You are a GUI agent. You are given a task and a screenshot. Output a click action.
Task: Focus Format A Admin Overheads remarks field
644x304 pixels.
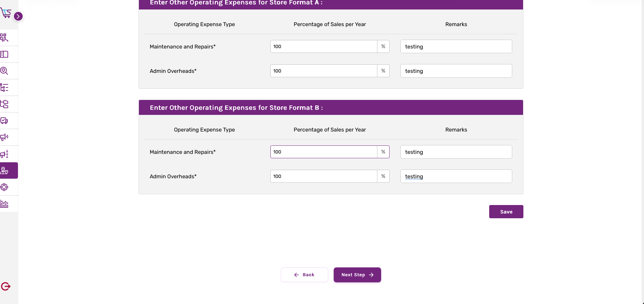456,71
